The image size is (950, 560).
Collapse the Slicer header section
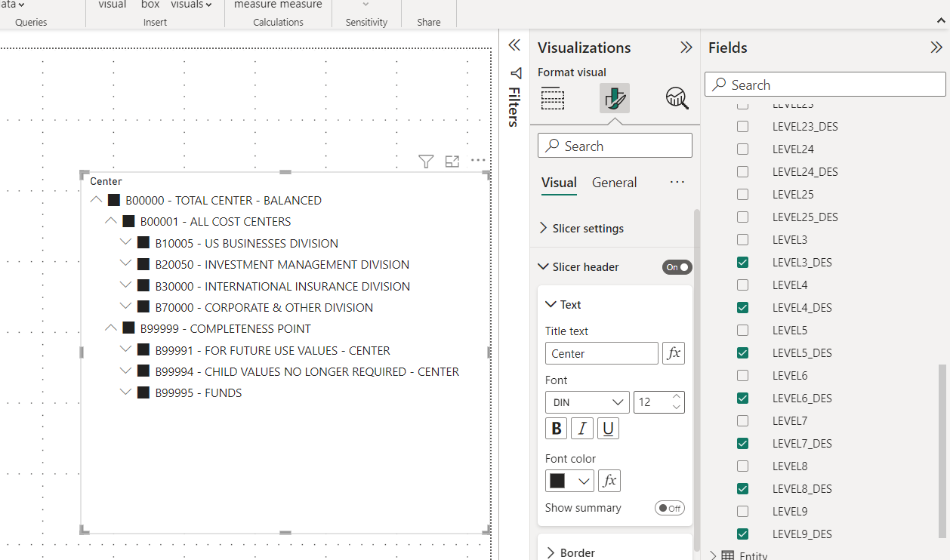point(544,267)
